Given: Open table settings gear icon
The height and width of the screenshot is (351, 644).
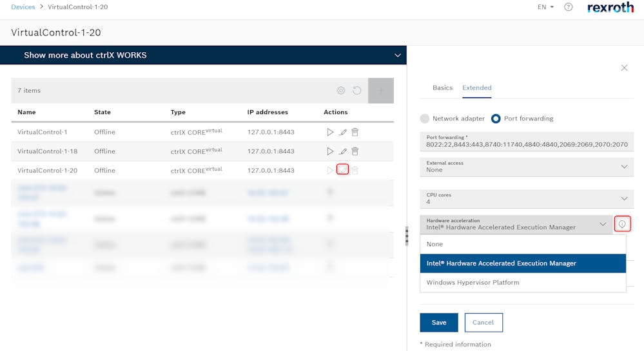Looking at the screenshot, I should point(341,91).
